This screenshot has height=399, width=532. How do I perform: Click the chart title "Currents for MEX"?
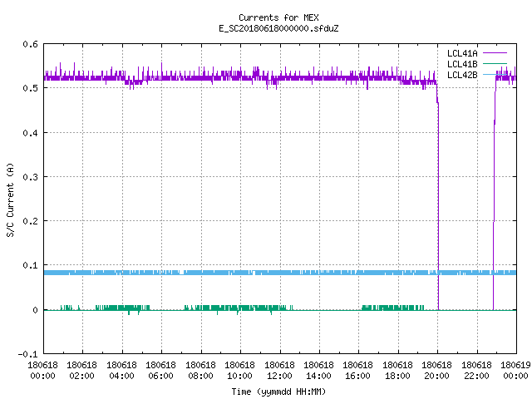tap(278, 17)
